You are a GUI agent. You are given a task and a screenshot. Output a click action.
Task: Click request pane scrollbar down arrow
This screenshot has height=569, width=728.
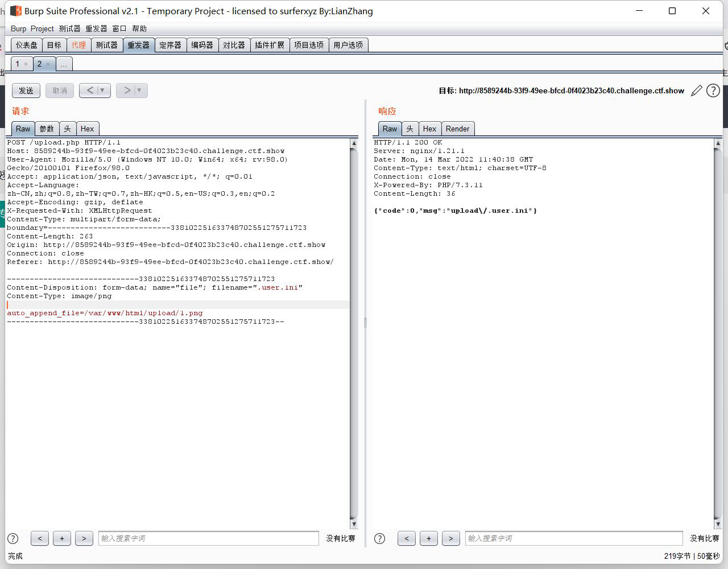tap(354, 524)
